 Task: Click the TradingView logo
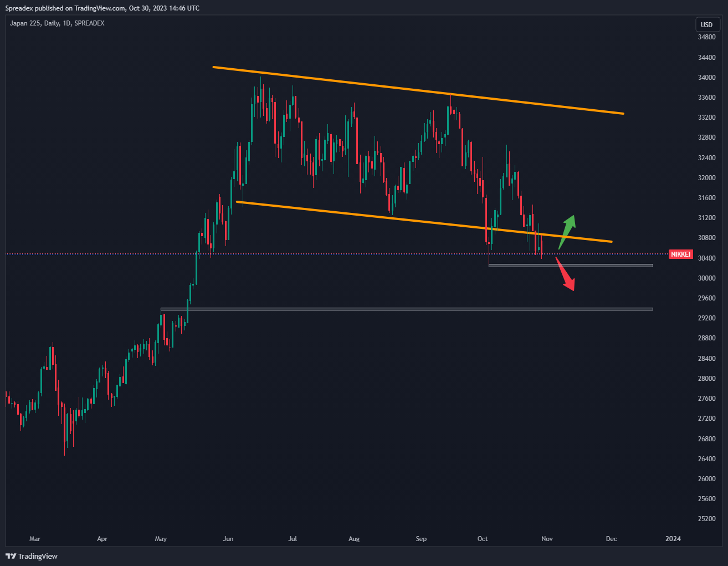coord(32,556)
